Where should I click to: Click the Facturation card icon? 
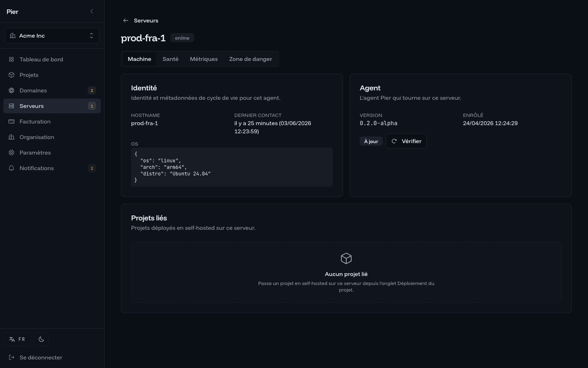[11, 121]
